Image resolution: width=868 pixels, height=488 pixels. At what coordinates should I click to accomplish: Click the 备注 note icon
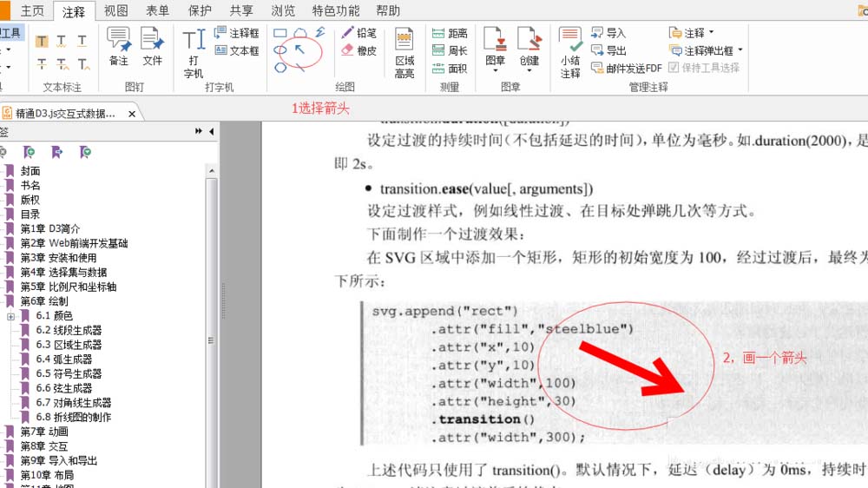click(119, 46)
